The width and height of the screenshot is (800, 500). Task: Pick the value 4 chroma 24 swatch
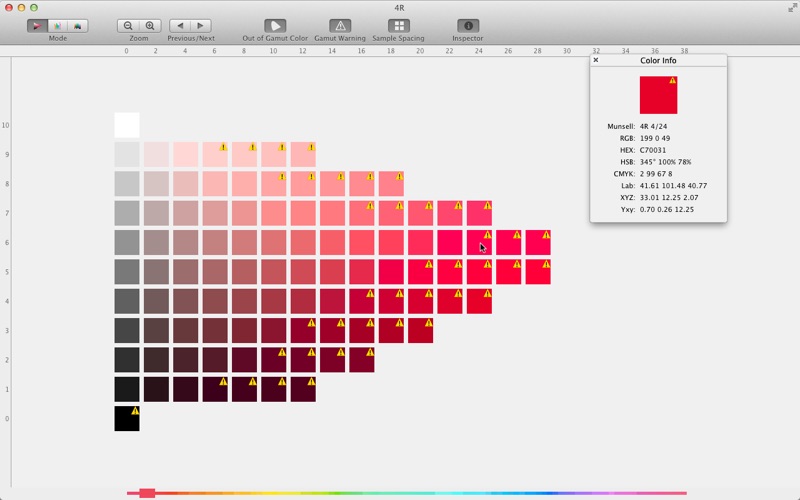(480, 302)
